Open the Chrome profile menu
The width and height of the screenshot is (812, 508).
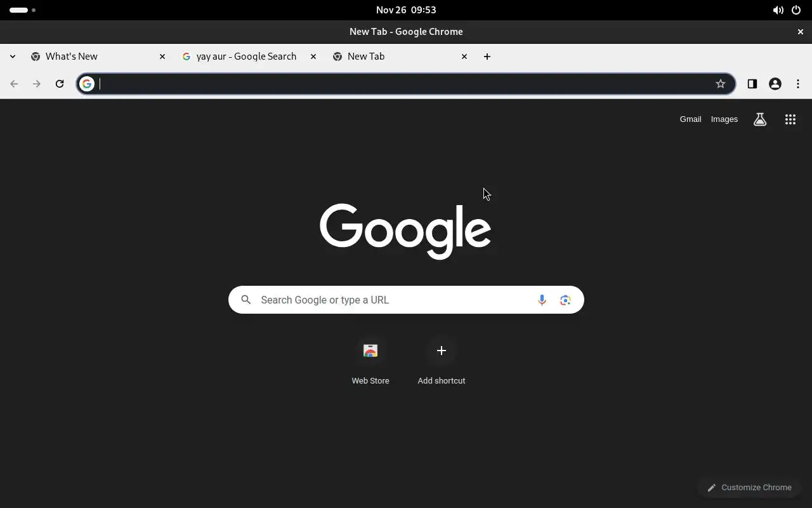coord(775,84)
